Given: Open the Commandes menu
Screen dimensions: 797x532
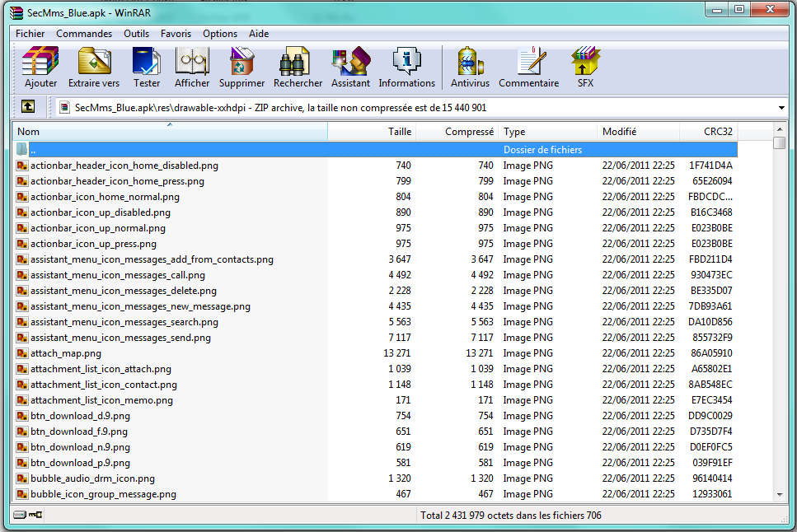Looking at the screenshot, I should tap(84, 34).
